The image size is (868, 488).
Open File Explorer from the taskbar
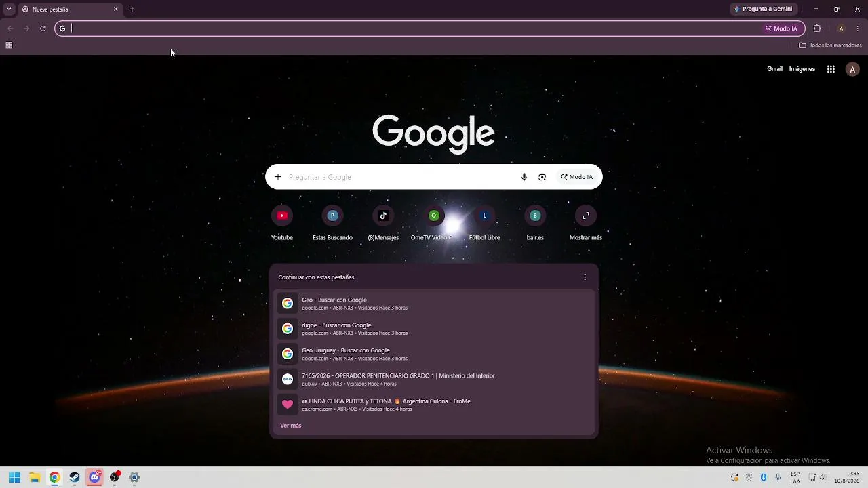pyautogui.click(x=35, y=477)
